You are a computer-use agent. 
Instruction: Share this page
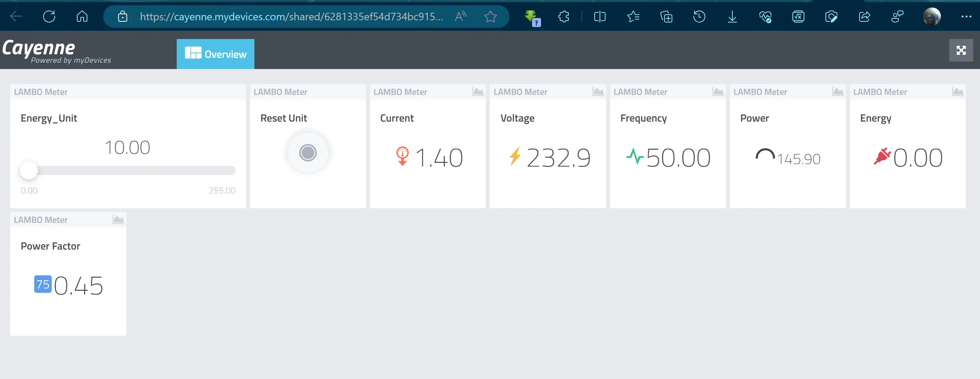(864, 17)
